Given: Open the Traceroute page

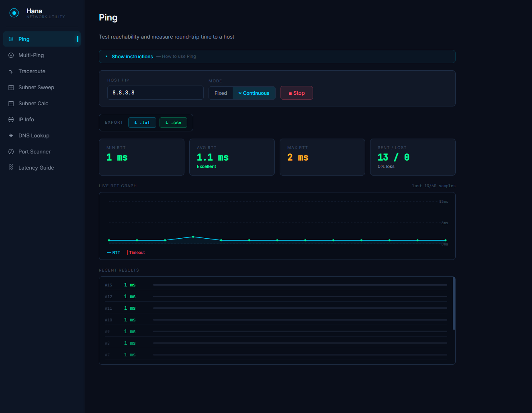Looking at the screenshot, I should click(x=42, y=71).
